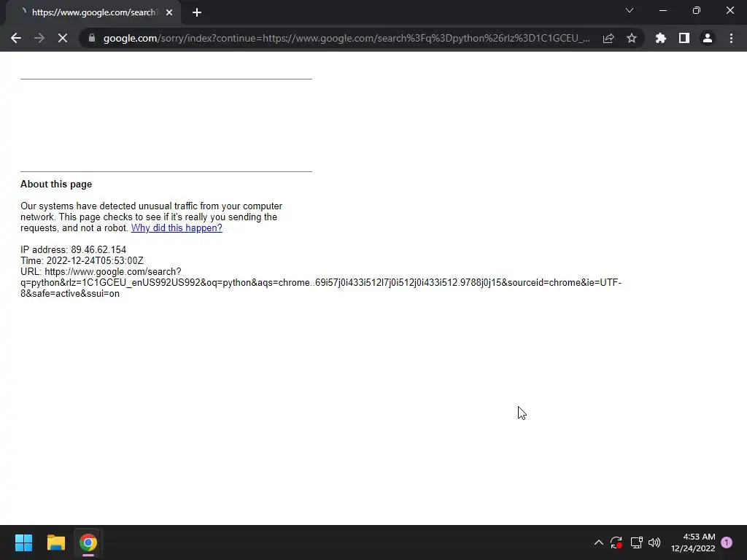Click the sync update tray icon
Image resolution: width=747 pixels, height=560 pixels.
pyautogui.click(x=616, y=542)
